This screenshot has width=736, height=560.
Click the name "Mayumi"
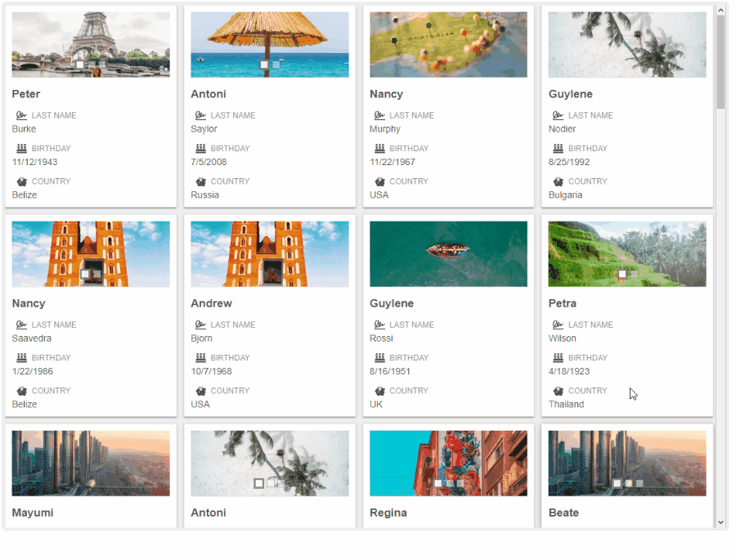click(33, 513)
